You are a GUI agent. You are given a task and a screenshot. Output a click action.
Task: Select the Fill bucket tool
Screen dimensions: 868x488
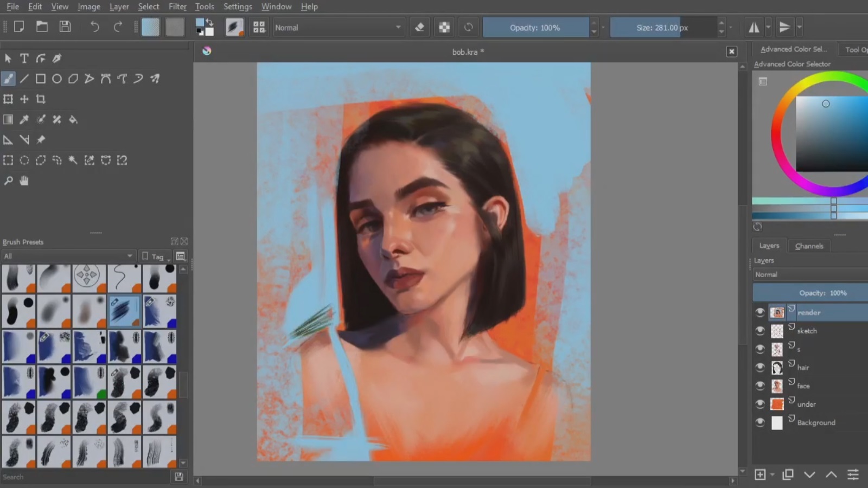[x=73, y=119]
